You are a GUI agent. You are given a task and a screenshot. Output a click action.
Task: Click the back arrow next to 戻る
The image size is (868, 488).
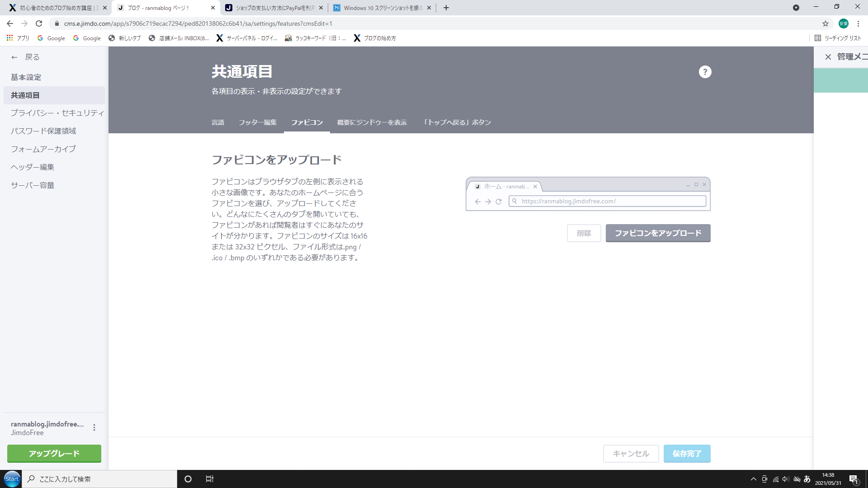(x=14, y=57)
